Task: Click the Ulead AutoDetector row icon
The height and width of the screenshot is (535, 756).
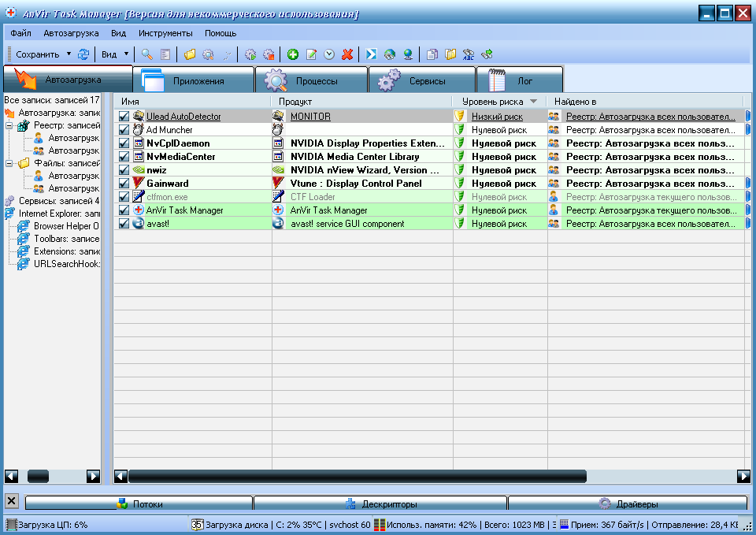Action: (x=139, y=117)
